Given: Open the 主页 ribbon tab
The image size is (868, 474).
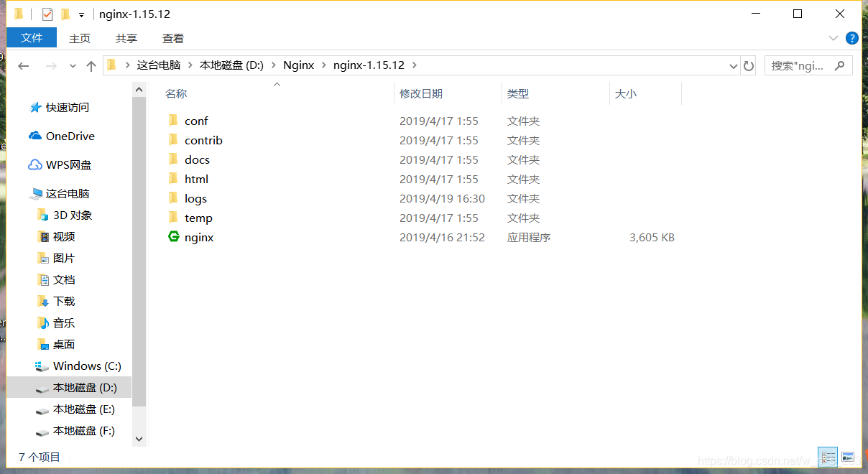Looking at the screenshot, I should 80,38.
